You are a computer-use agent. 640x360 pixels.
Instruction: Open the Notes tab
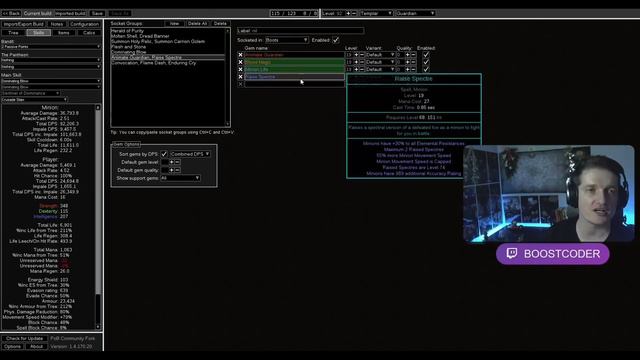tap(57, 24)
